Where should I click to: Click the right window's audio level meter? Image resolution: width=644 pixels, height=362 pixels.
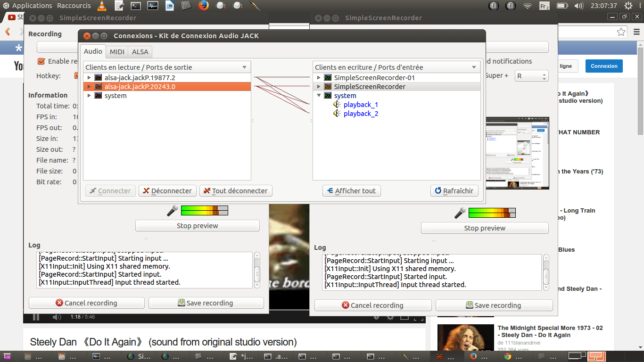click(492, 213)
